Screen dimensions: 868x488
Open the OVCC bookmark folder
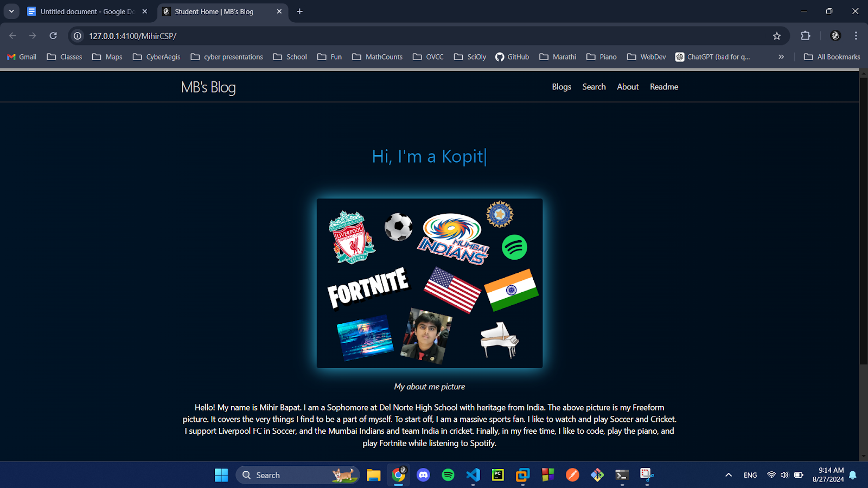pyautogui.click(x=428, y=57)
